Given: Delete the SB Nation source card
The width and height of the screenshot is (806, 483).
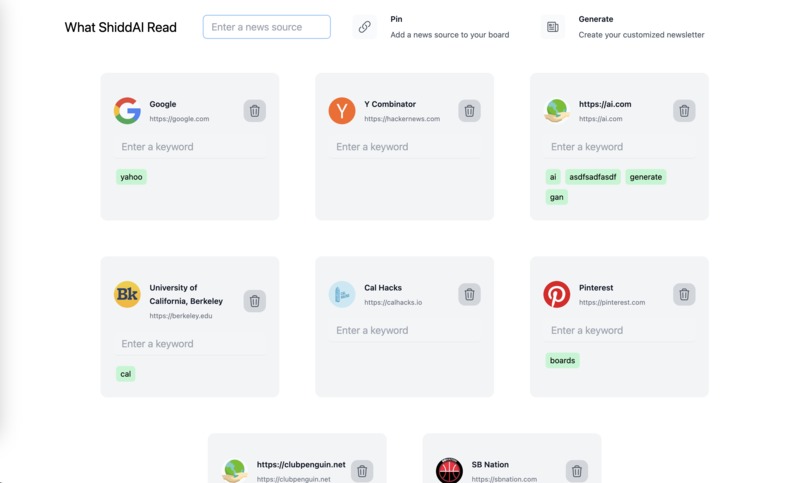Looking at the screenshot, I should click(577, 471).
